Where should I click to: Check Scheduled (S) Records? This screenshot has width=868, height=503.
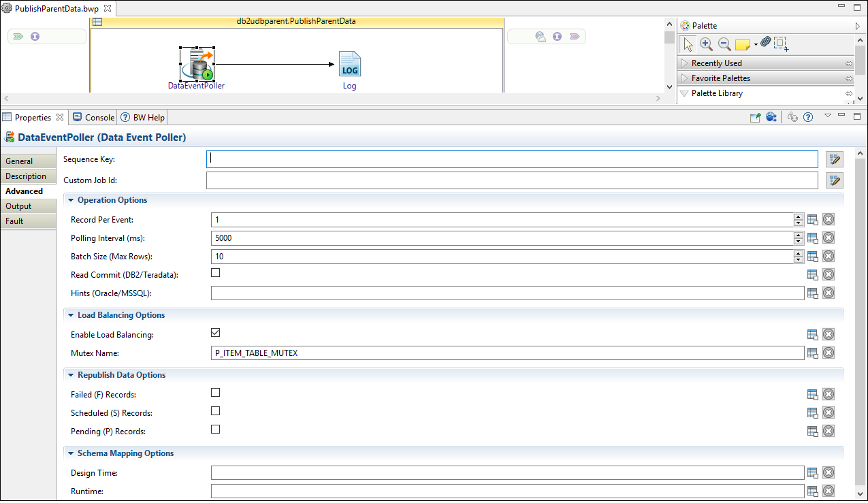216,410
